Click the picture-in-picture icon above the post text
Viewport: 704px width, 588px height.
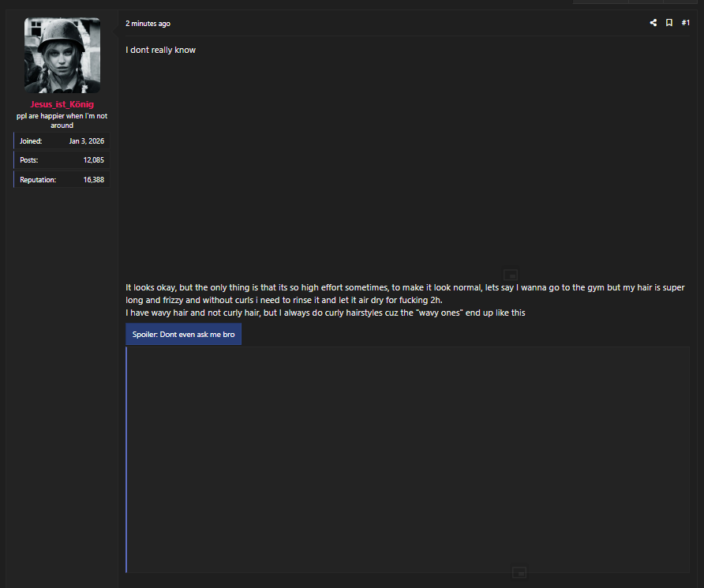tap(511, 274)
